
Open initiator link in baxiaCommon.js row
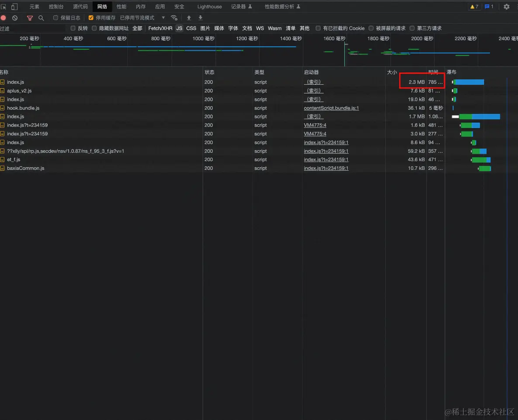(x=326, y=168)
